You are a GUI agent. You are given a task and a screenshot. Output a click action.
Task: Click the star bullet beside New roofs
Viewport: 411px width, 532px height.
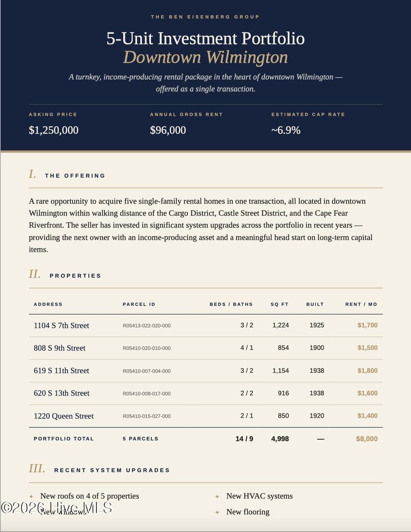click(31, 497)
